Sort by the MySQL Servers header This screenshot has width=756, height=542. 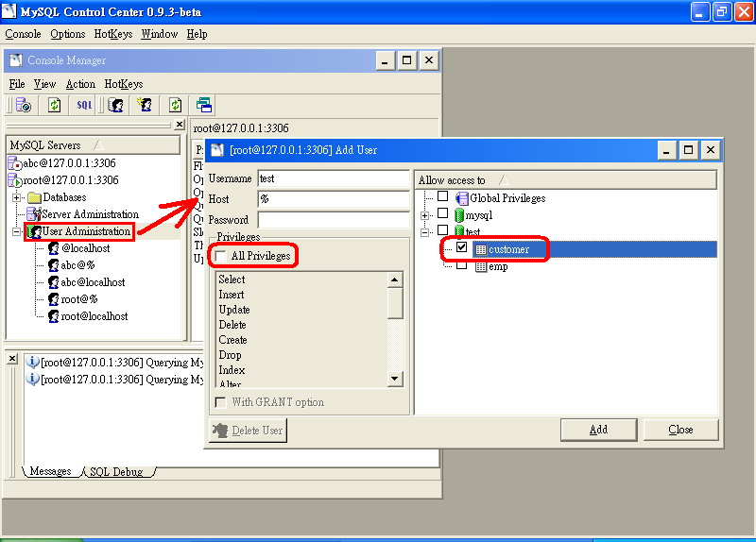93,145
